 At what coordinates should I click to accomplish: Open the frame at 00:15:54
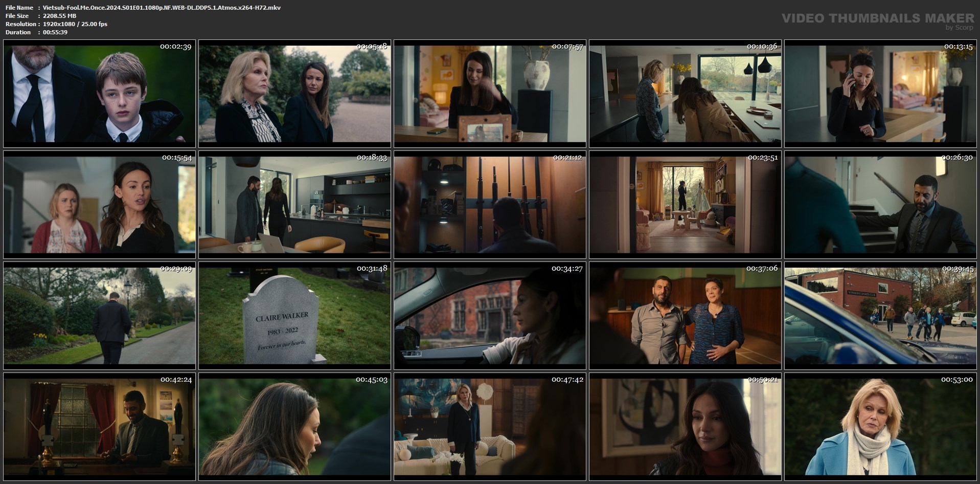(99, 205)
